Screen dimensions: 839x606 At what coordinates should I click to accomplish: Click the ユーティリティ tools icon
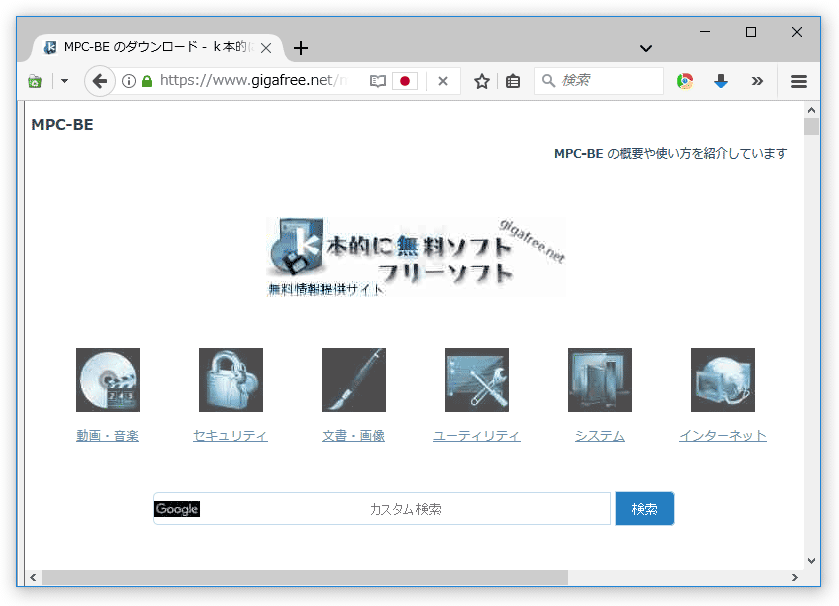[x=477, y=380]
